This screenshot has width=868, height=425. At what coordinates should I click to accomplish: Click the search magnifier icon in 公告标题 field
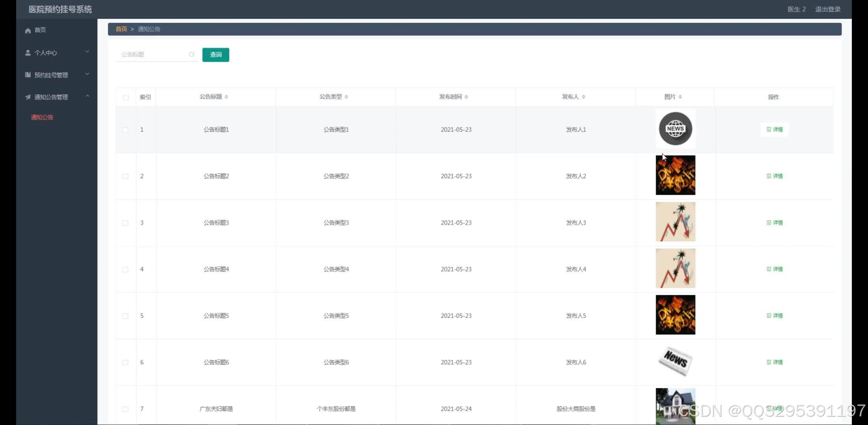tap(191, 55)
